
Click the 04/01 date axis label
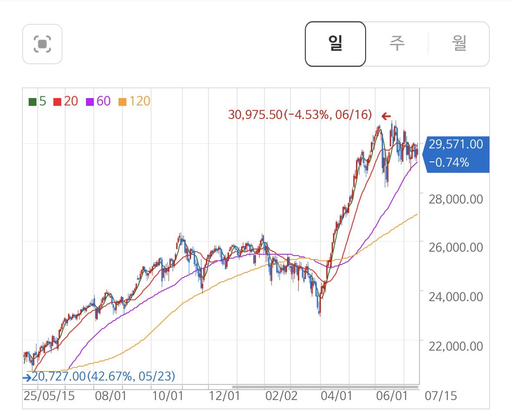[x=336, y=396]
